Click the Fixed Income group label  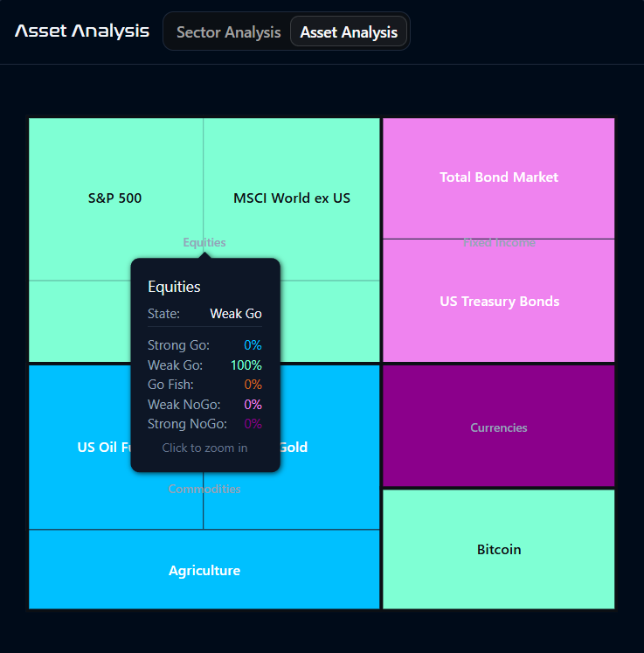[x=499, y=243]
